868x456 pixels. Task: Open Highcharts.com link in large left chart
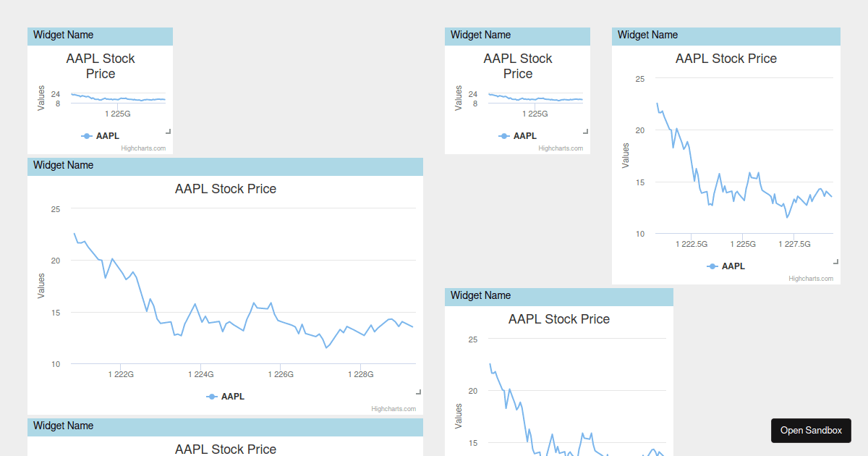click(393, 409)
